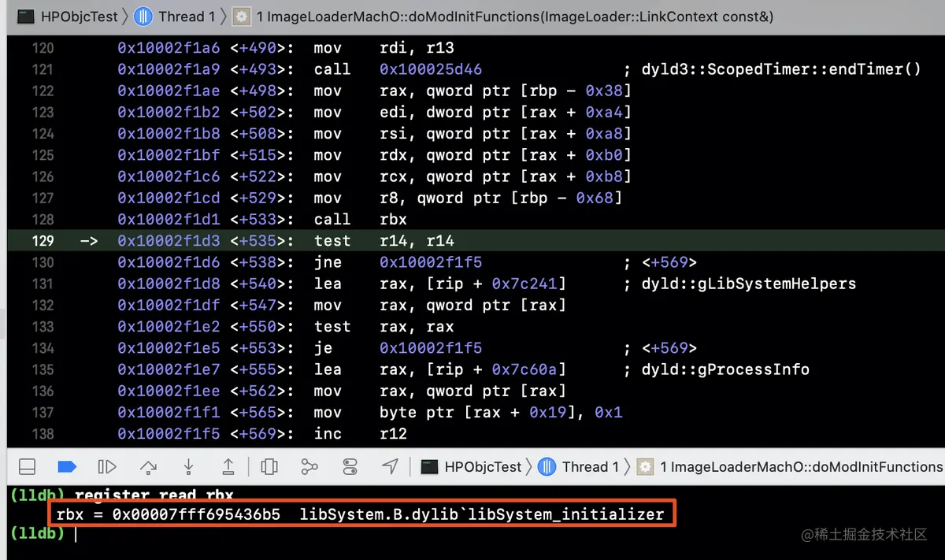945x560 pixels.
Task: Select HPObjcTest in debug bar
Action: 483,467
